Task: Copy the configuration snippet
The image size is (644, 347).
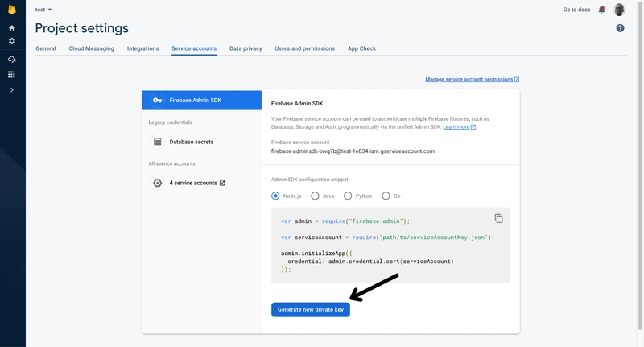Action: [x=498, y=218]
